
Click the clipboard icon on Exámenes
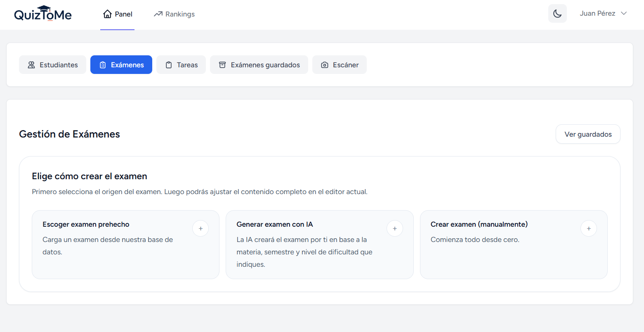[103, 65]
